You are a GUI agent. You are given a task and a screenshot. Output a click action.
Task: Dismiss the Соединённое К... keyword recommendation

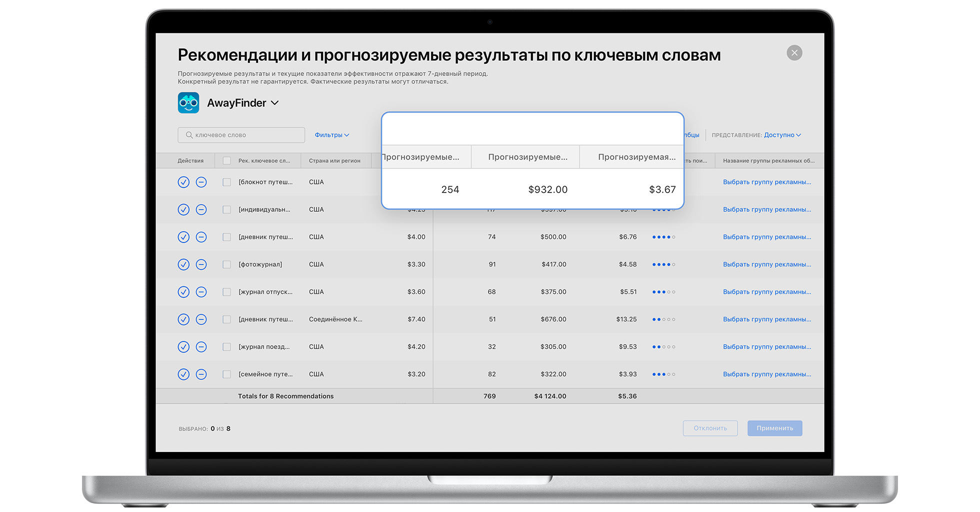click(x=201, y=319)
